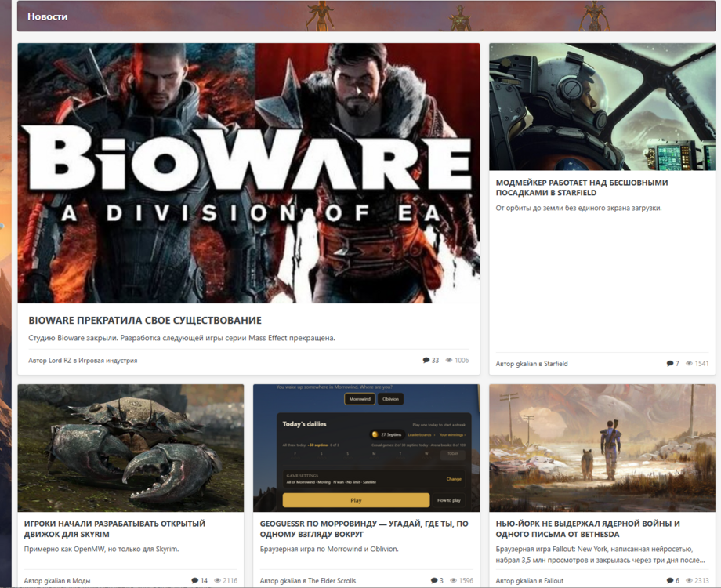Viewport: 721px width, 588px height.
Task: Open the BioWare logo article image
Action: pos(248,173)
